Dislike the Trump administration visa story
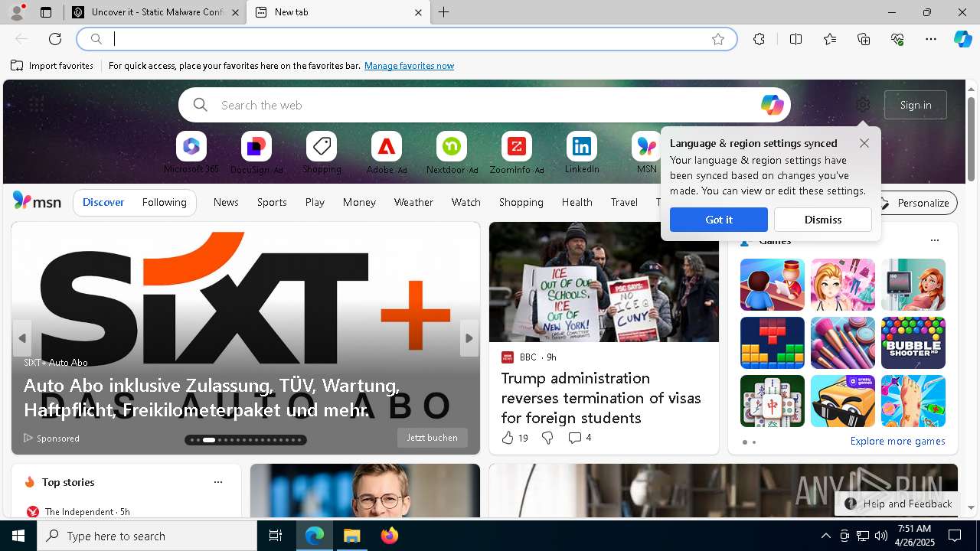The image size is (980, 551). 547,438
